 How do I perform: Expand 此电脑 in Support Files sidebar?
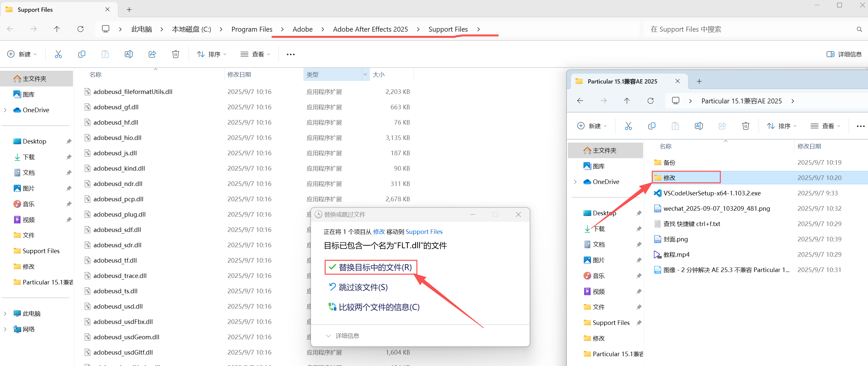tap(6, 313)
